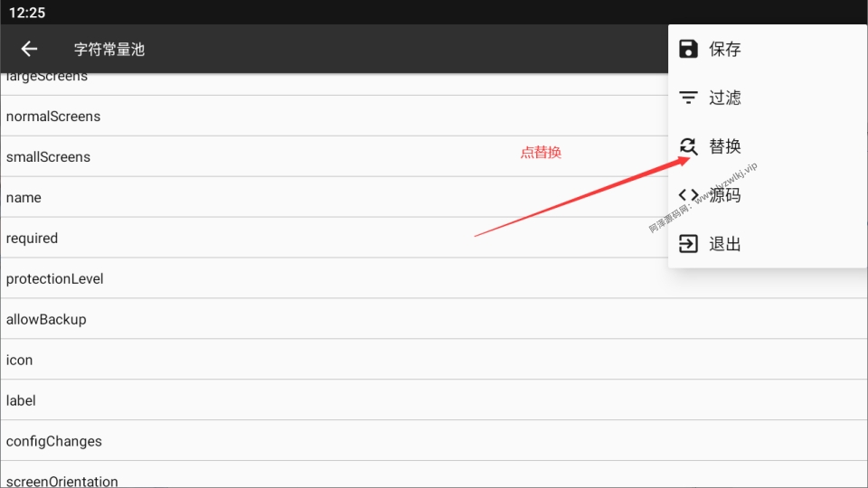The height and width of the screenshot is (488, 868).
Task: Open the smallScreens string entry
Action: pyautogui.click(x=335, y=156)
